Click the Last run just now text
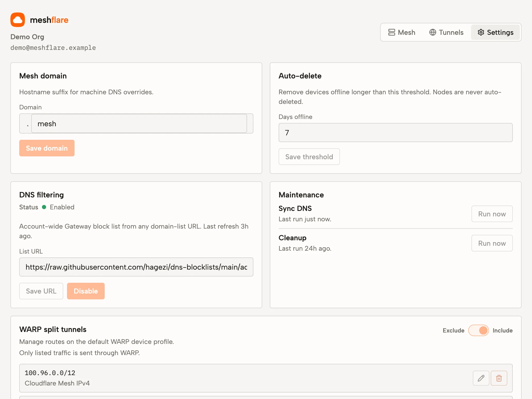The image size is (532, 399). pos(305,219)
